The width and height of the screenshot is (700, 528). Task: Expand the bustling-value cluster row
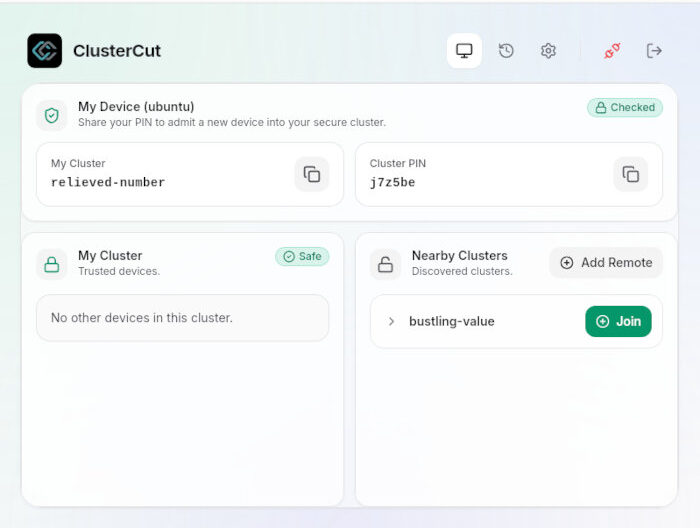pos(391,321)
